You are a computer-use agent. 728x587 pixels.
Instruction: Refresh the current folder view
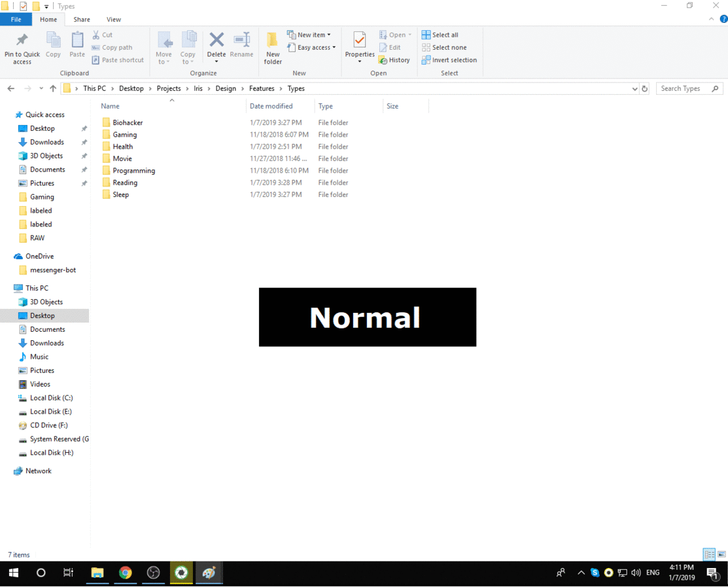tap(645, 88)
